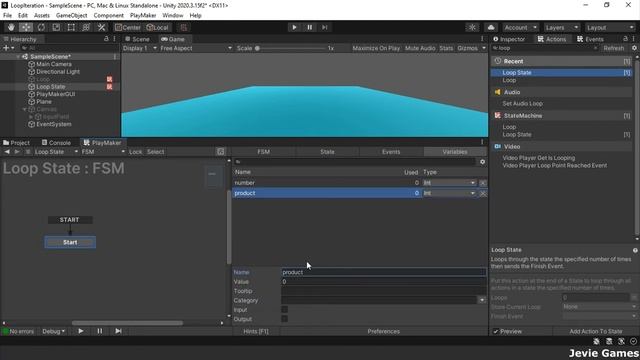The width and height of the screenshot is (640, 360).
Task: Open the PlayMaker menu
Action: click(143, 16)
